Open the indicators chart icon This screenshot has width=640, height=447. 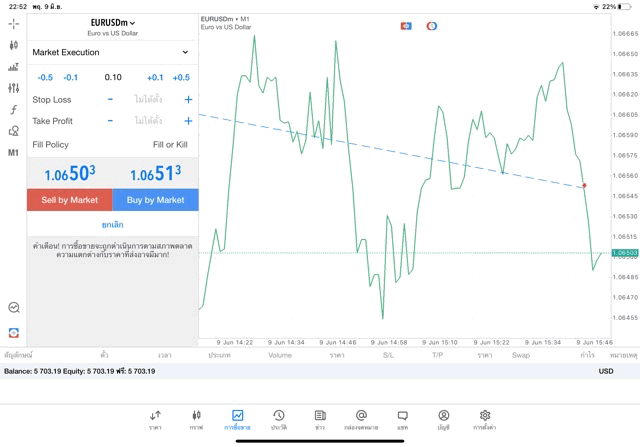pyautogui.click(x=13, y=67)
